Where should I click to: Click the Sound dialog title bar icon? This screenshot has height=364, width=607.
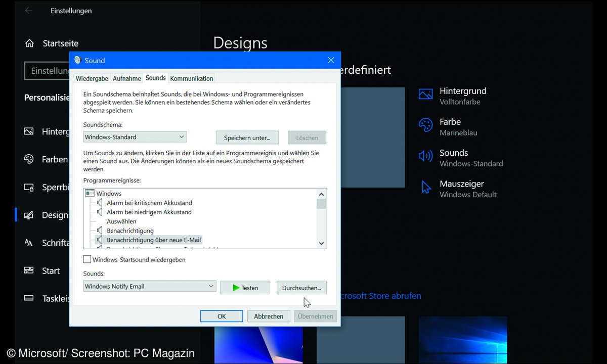click(x=77, y=60)
